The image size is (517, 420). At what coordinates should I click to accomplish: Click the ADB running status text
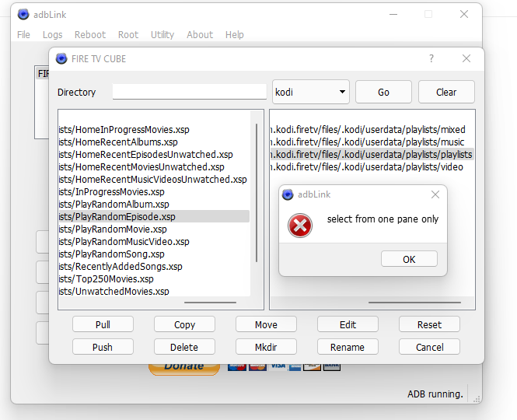pos(435,394)
